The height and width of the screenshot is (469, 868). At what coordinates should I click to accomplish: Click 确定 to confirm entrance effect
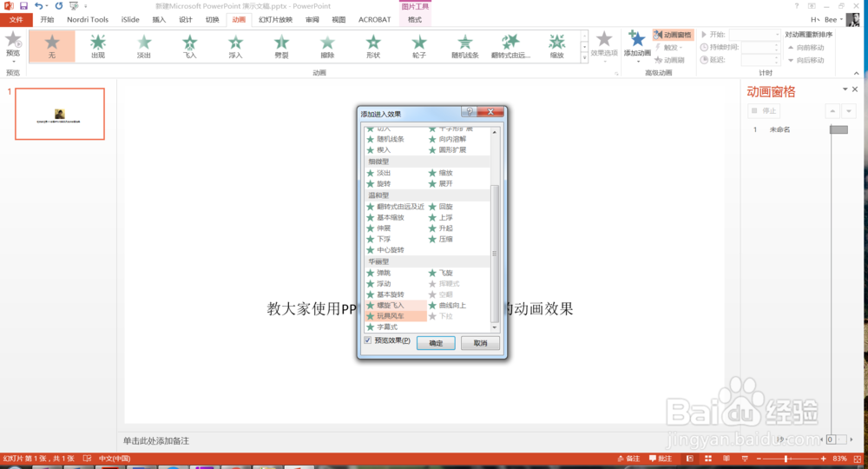(437, 343)
